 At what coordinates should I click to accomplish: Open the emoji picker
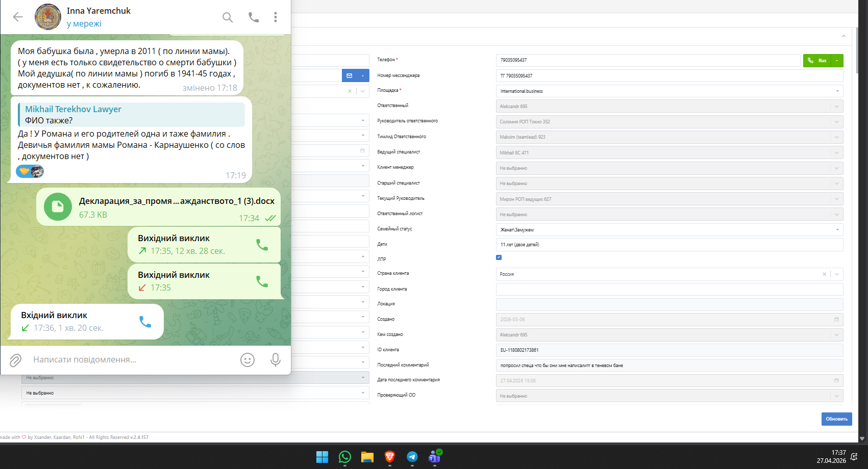247,360
